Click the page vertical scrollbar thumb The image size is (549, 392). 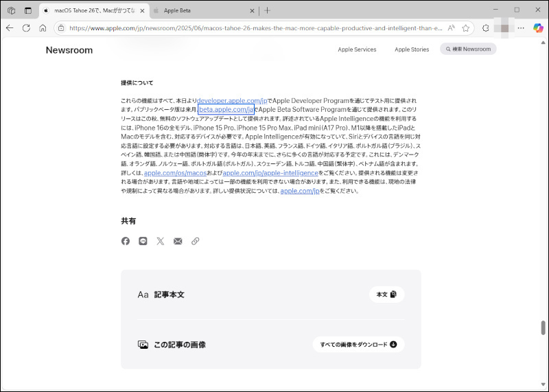click(543, 327)
